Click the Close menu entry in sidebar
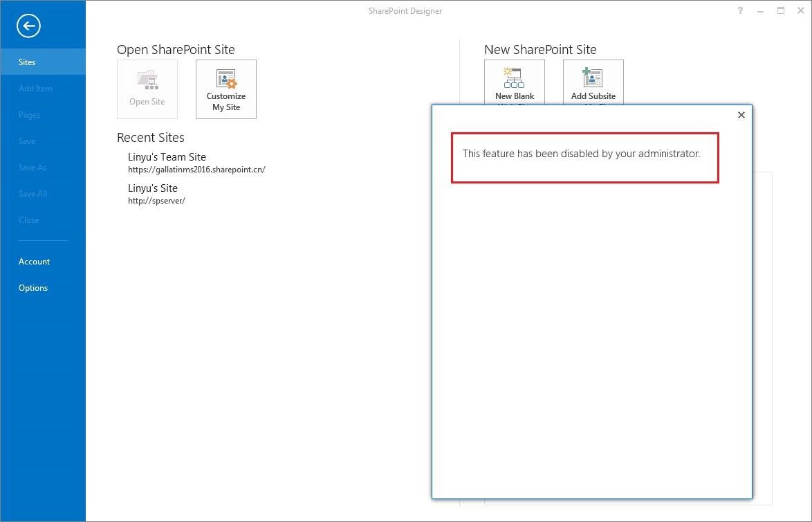812x522 pixels. coord(42,219)
